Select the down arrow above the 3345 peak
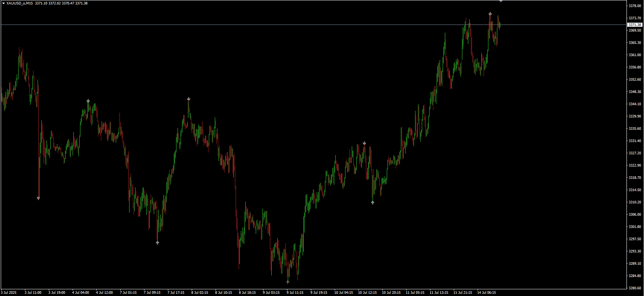This screenshot has height=296, width=644. pyautogui.click(x=189, y=99)
